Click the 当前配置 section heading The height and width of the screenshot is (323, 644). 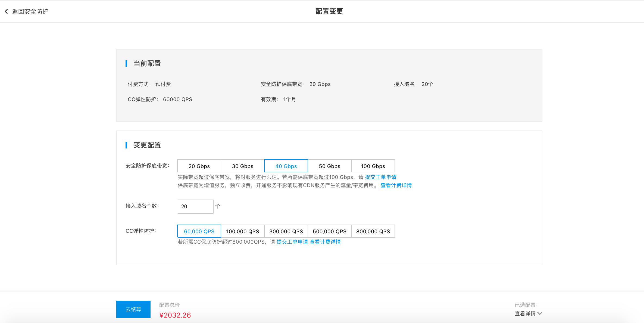coord(147,64)
